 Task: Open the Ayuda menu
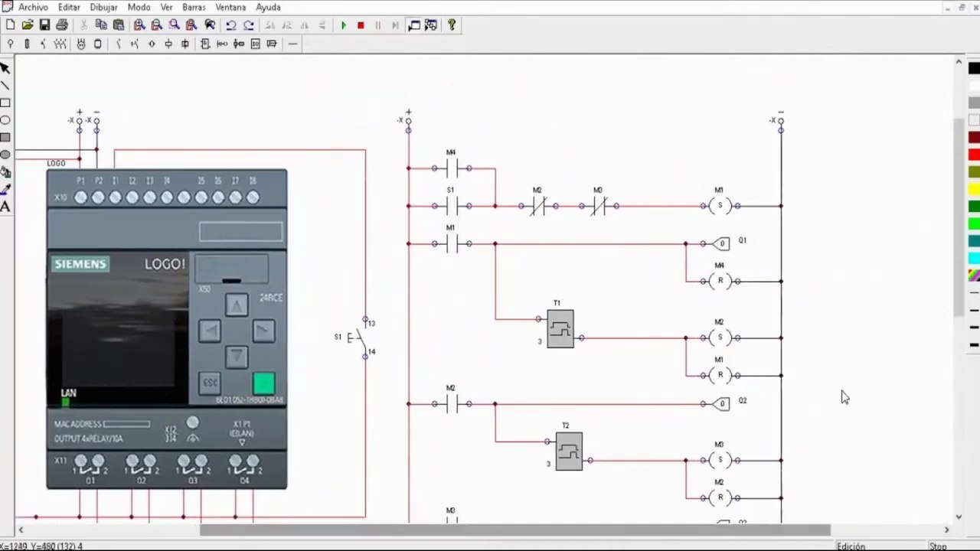tap(268, 7)
